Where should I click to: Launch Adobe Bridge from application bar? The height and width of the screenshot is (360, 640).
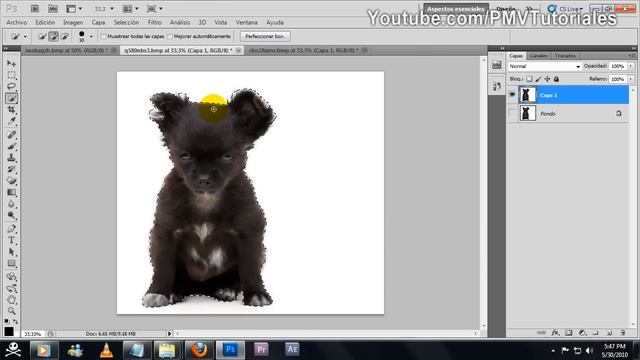35,9
